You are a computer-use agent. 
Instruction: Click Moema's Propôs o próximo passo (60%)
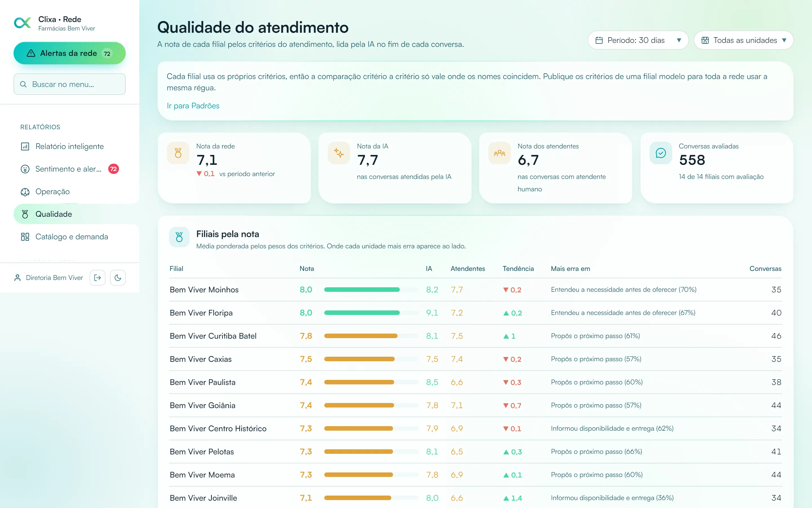597,475
